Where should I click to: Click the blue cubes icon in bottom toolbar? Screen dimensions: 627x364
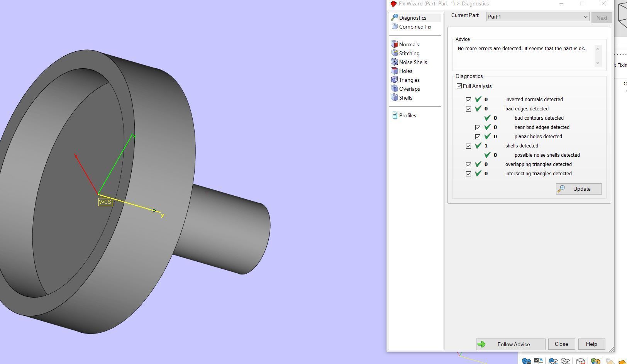tap(526, 361)
